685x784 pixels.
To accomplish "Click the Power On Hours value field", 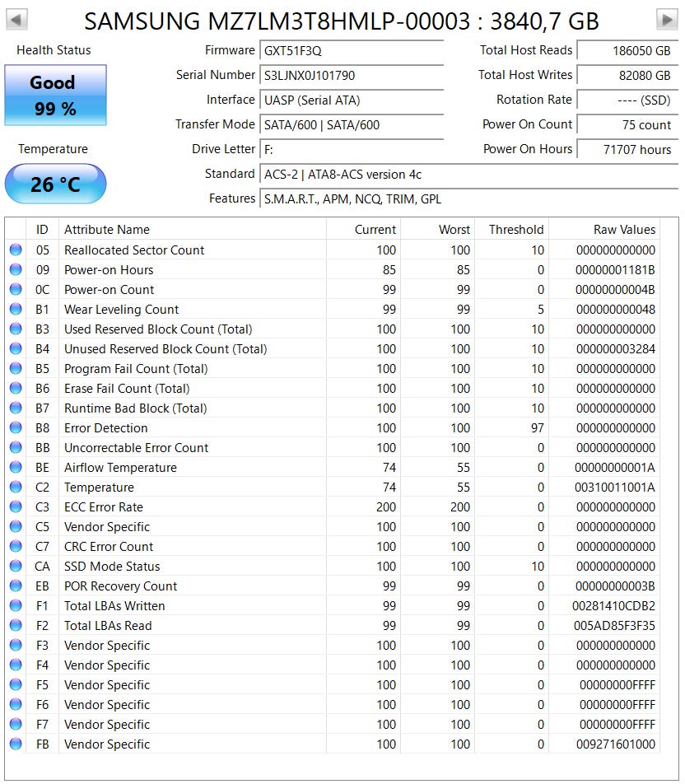I will pos(627,149).
